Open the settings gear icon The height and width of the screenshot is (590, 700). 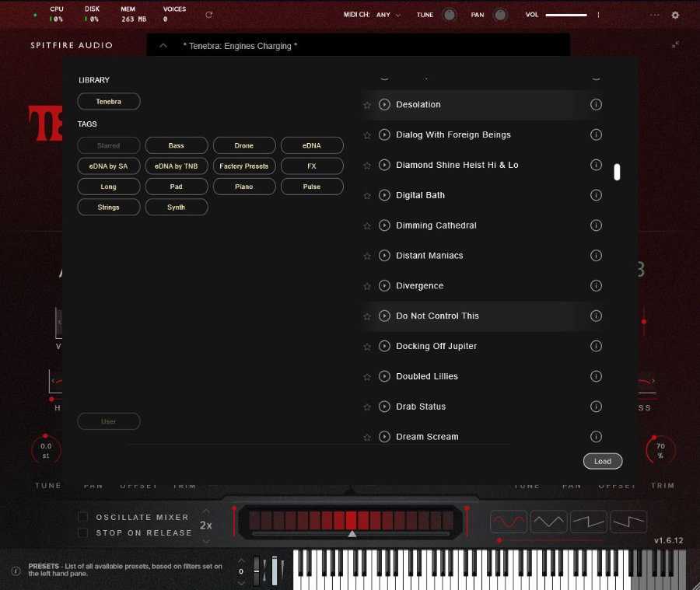[x=675, y=15]
